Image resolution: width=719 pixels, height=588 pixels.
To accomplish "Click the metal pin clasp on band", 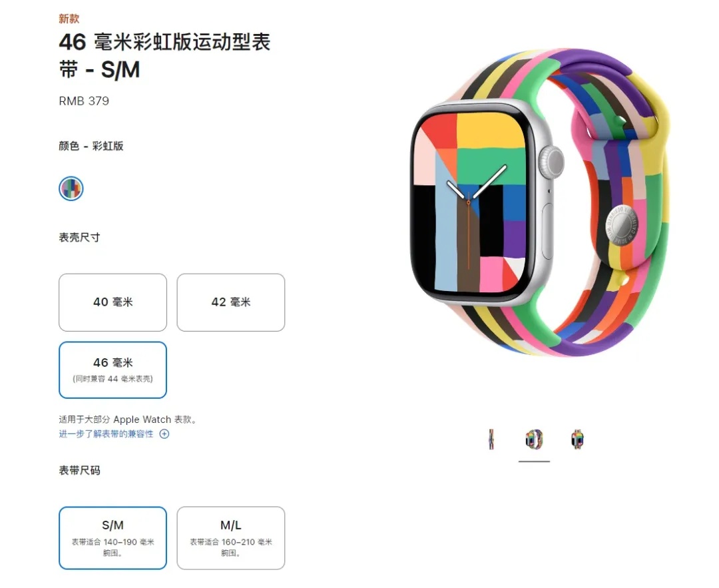I will [620, 226].
